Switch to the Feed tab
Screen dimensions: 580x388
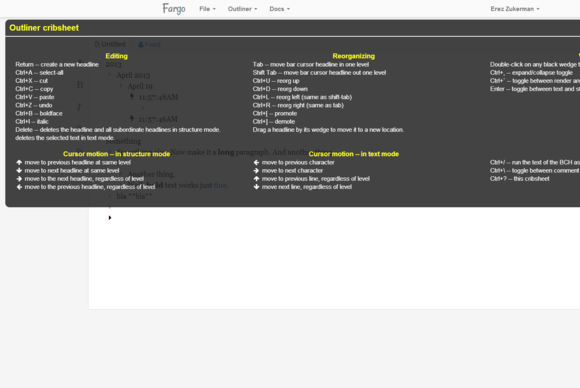click(149, 45)
